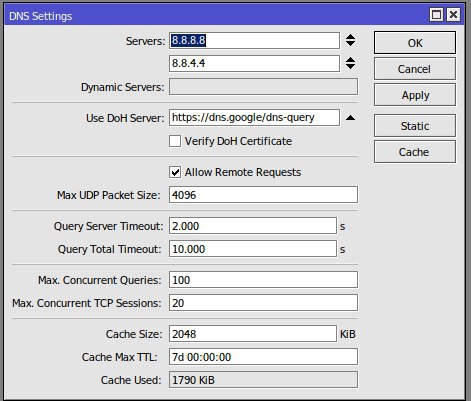Close the DNS Settings window

453,15
